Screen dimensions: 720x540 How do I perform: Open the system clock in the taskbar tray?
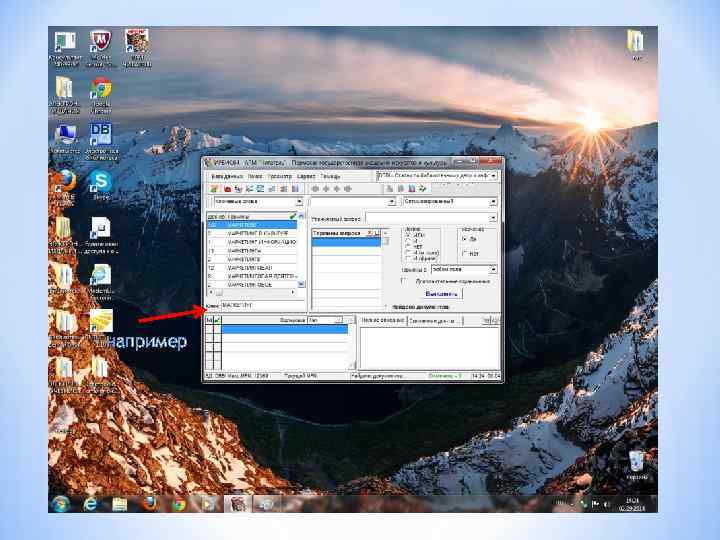click(x=633, y=504)
